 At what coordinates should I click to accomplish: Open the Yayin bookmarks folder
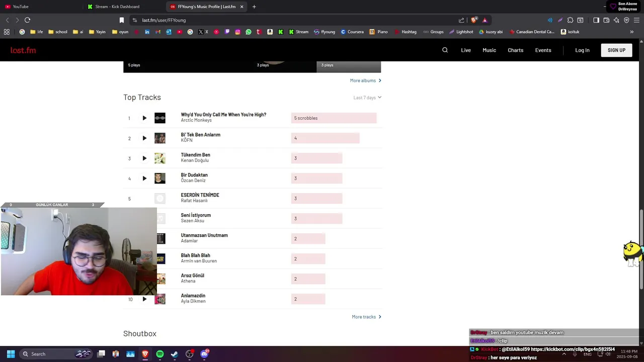[x=97, y=32]
